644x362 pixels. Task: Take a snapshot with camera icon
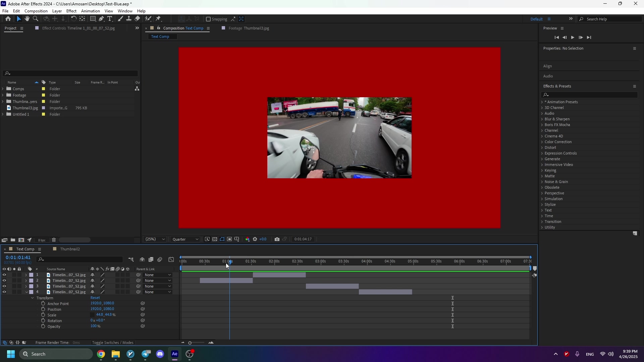(277, 239)
